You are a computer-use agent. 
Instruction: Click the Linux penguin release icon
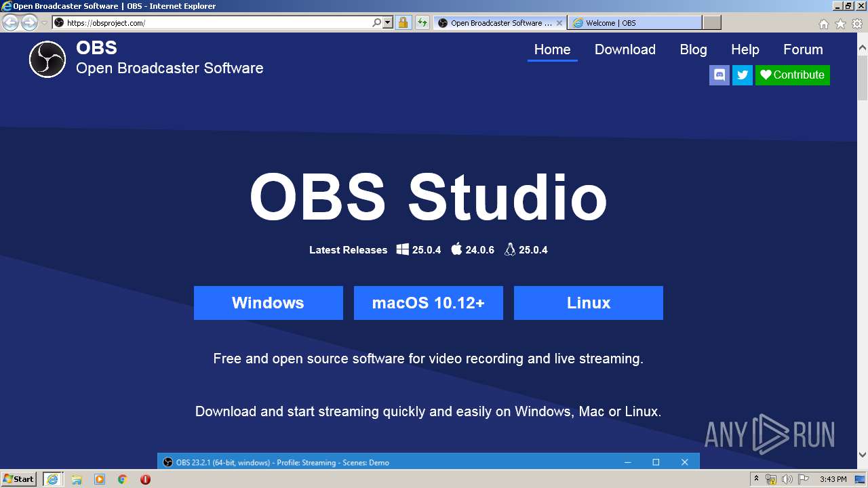tap(510, 249)
